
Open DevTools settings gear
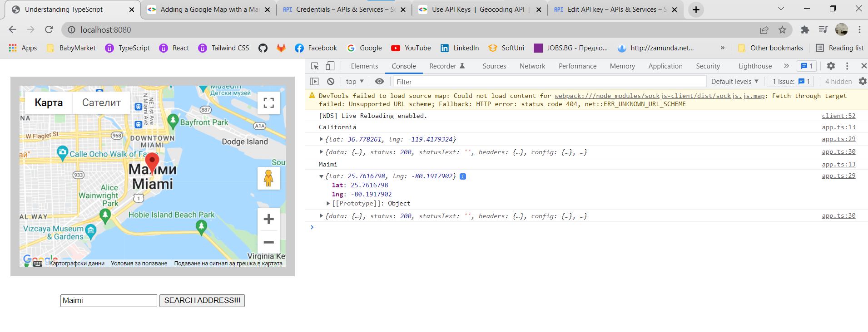[x=831, y=66]
